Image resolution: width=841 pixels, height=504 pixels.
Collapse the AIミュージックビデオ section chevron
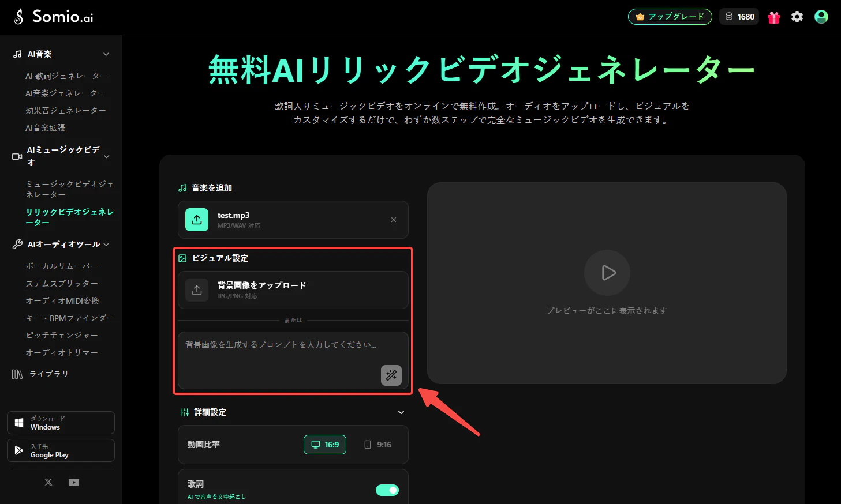(107, 156)
